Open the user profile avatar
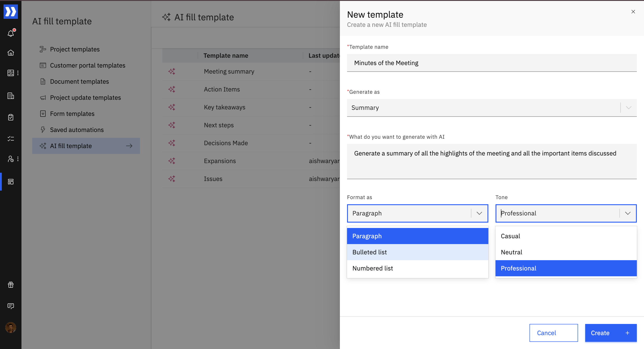644x349 pixels. point(11,327)
